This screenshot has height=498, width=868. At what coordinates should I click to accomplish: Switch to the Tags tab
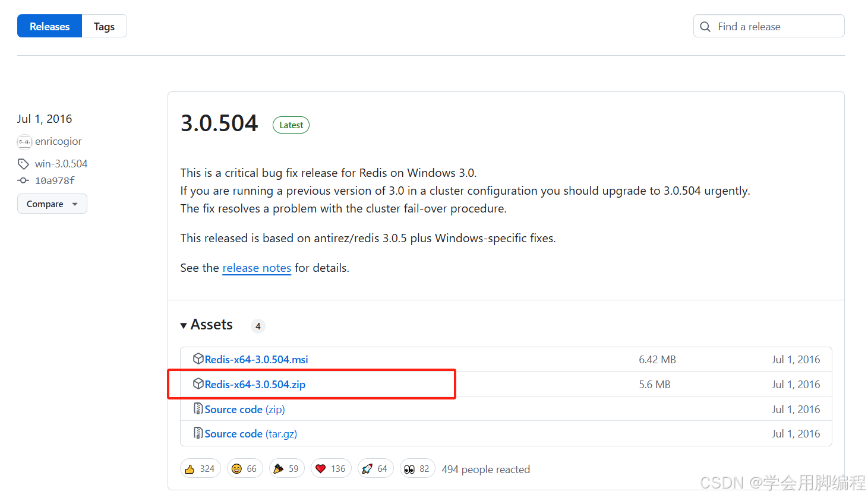tap(104, 26)
